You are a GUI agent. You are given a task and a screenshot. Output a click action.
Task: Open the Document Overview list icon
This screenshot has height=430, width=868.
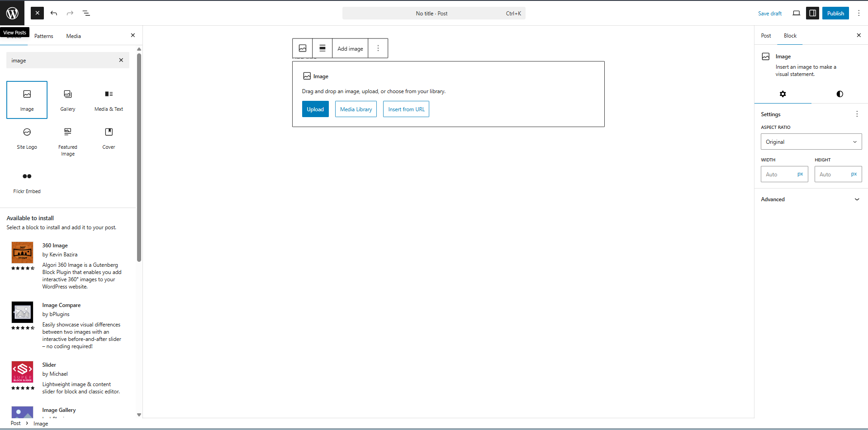click(86, 13)
